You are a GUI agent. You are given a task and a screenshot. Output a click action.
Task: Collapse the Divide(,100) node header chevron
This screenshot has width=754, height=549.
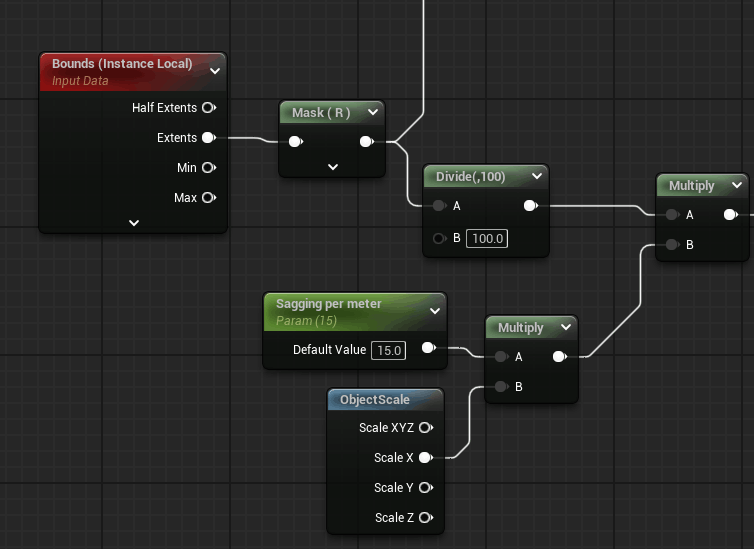click(537, 176)
